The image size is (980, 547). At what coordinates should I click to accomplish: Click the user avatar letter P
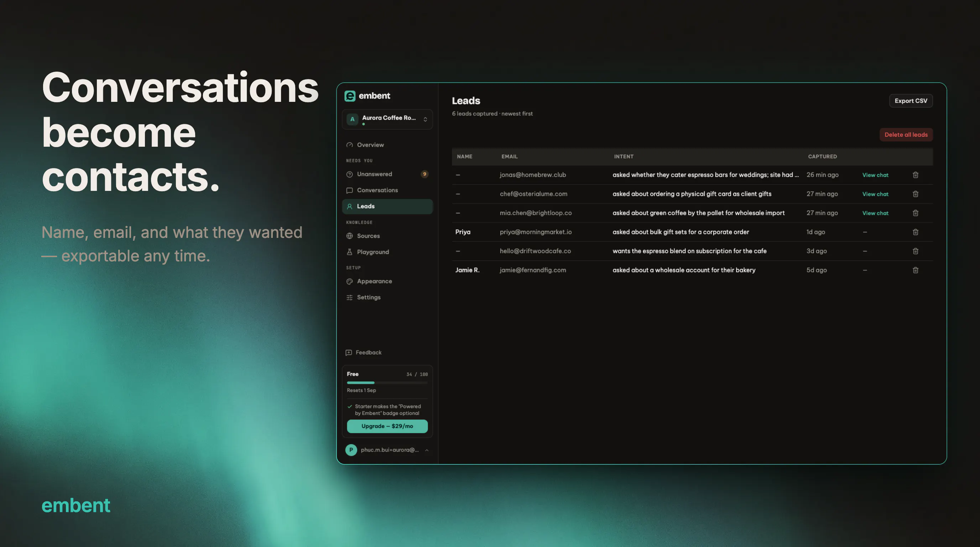tap(351, 450)
